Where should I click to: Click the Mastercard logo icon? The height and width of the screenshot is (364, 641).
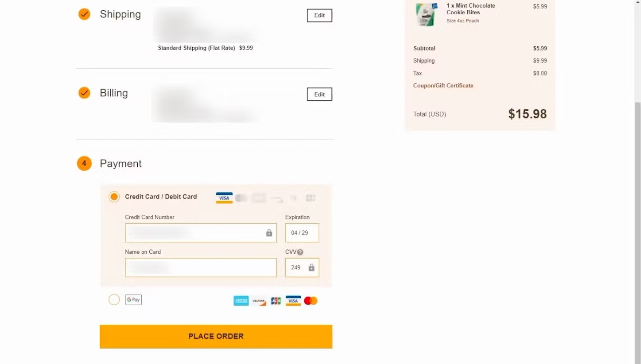tap(311, 301)
